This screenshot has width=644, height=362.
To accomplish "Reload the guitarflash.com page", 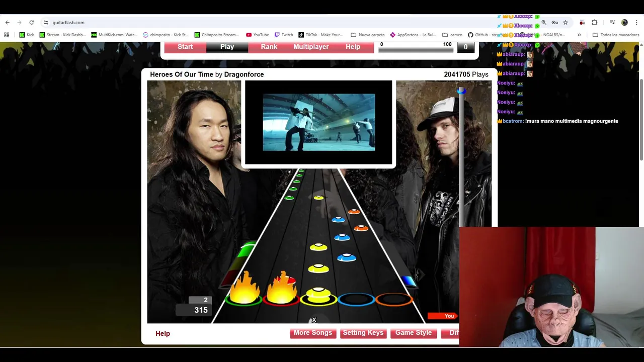I will [x=31, y=22].
